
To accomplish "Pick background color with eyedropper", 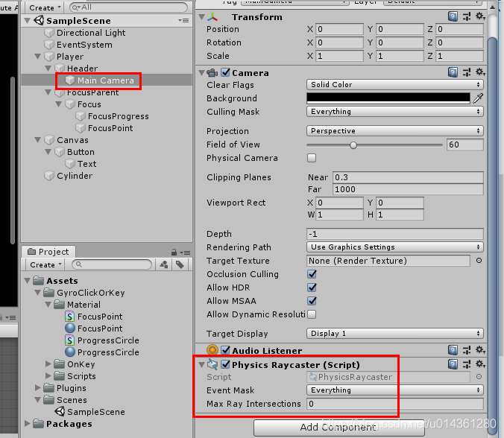I will pos(478,98).
